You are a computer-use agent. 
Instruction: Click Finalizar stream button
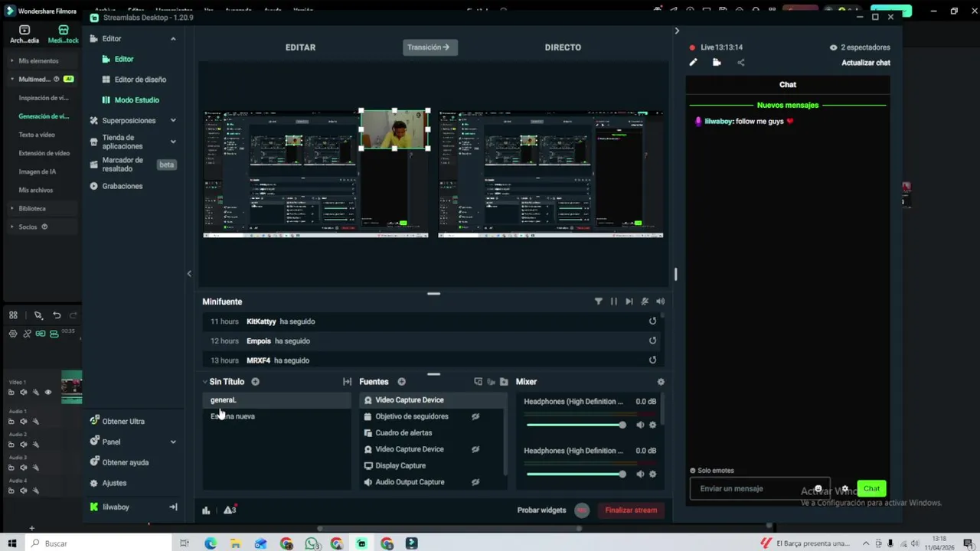[x=631, y=510]
